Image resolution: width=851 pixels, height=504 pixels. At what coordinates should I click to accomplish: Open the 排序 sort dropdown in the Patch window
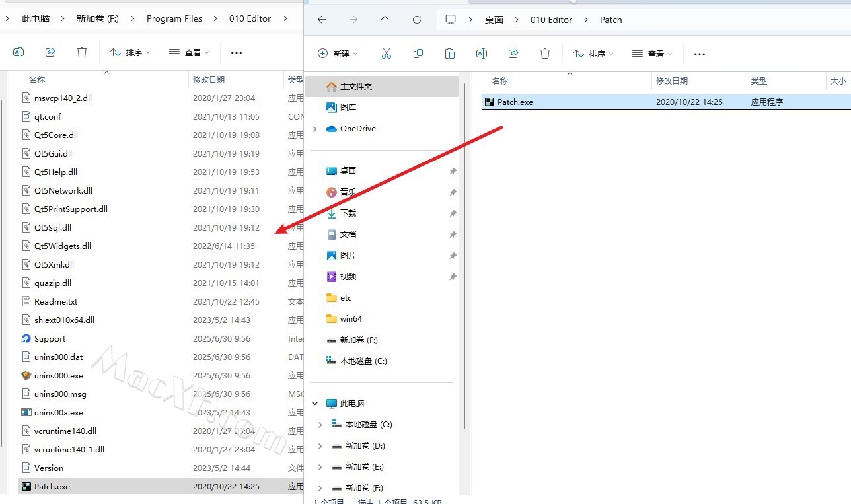(593, 54)
